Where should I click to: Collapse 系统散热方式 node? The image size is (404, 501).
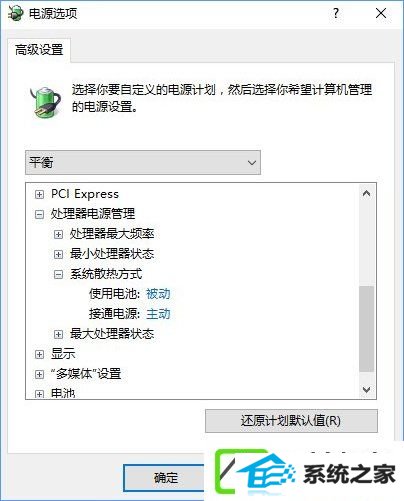pos(58,274)
